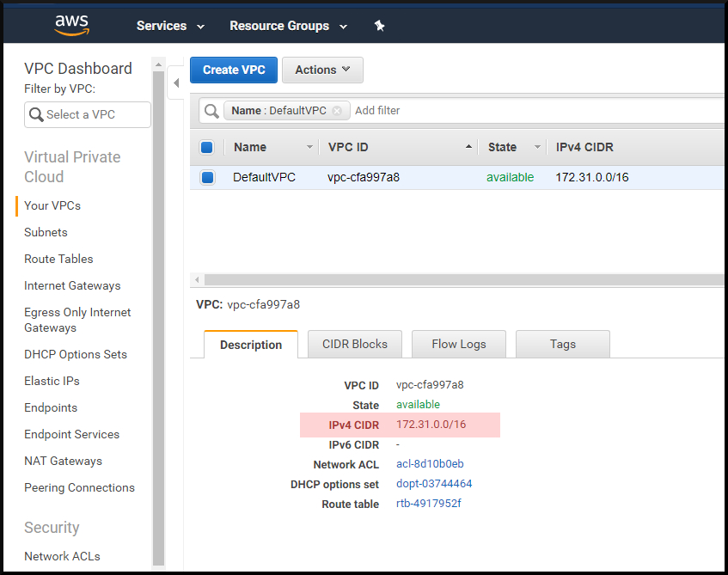Check the DefaultVPC row checkbox
Image resolution: width=728 pixels, height=575 pixels.
[x=206, y=177]
